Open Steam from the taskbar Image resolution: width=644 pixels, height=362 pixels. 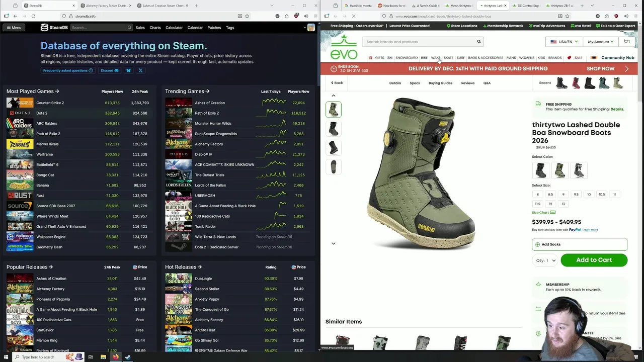click(x=128, y=357)
